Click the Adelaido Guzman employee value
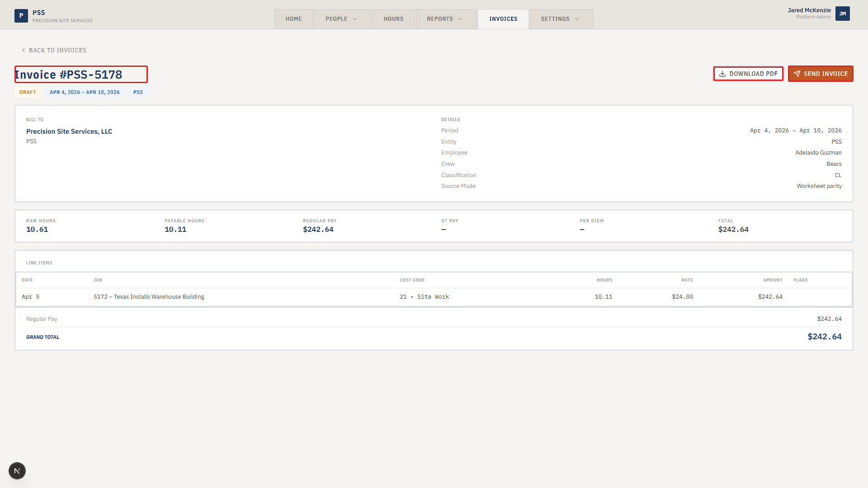868x488 pixels. [x=818, y=153]
